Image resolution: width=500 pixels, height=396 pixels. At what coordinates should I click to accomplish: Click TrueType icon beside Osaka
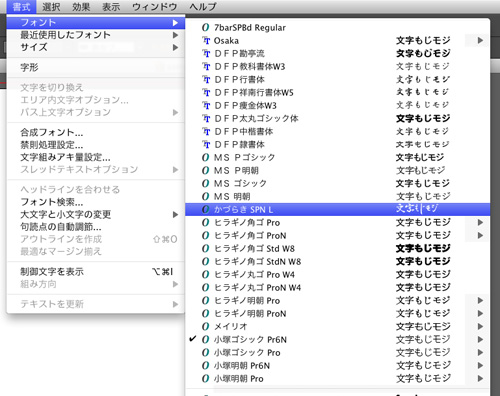coord(206,40)
